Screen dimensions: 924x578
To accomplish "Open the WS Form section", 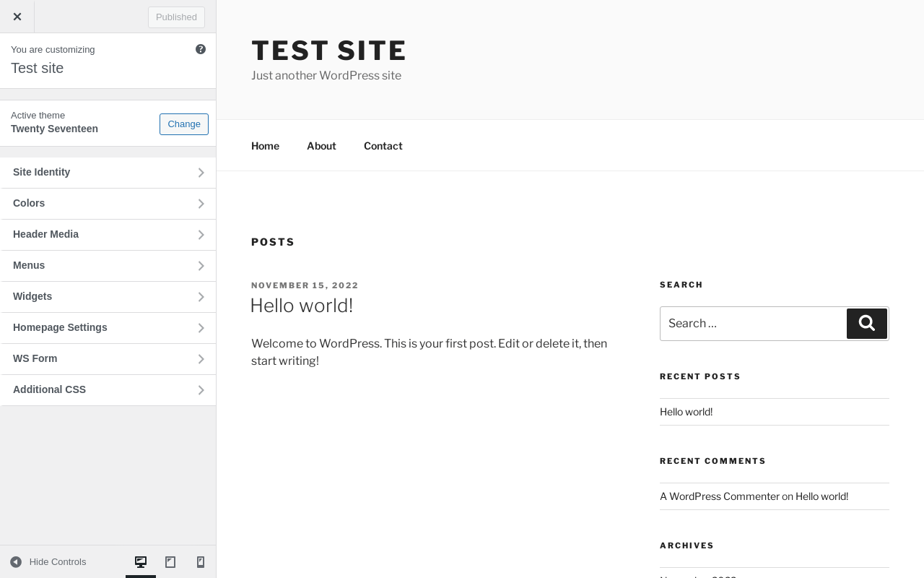I will 108,359.
